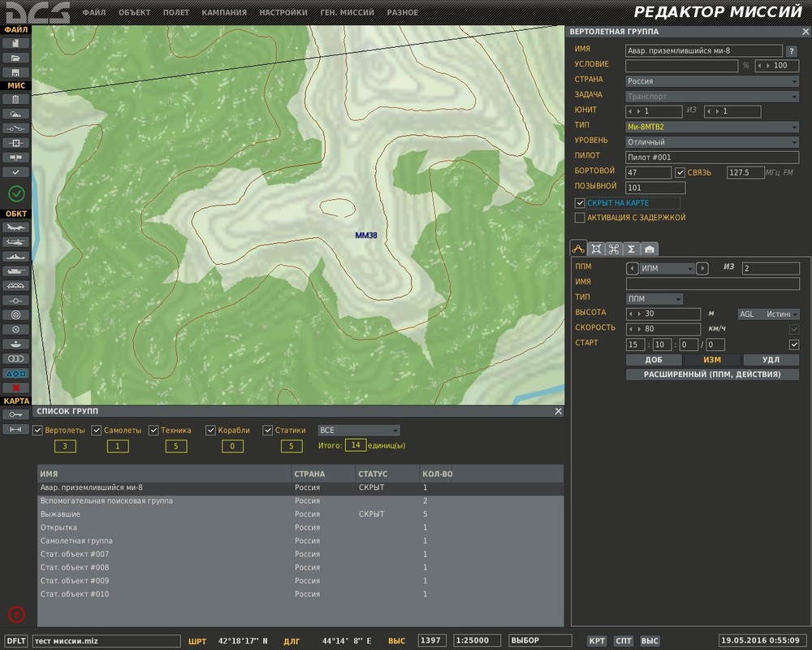This screenshot has width=812, height=650.
Task: Click 'Расширенный (ППМ, действия)' button
Action: point(712,375)
